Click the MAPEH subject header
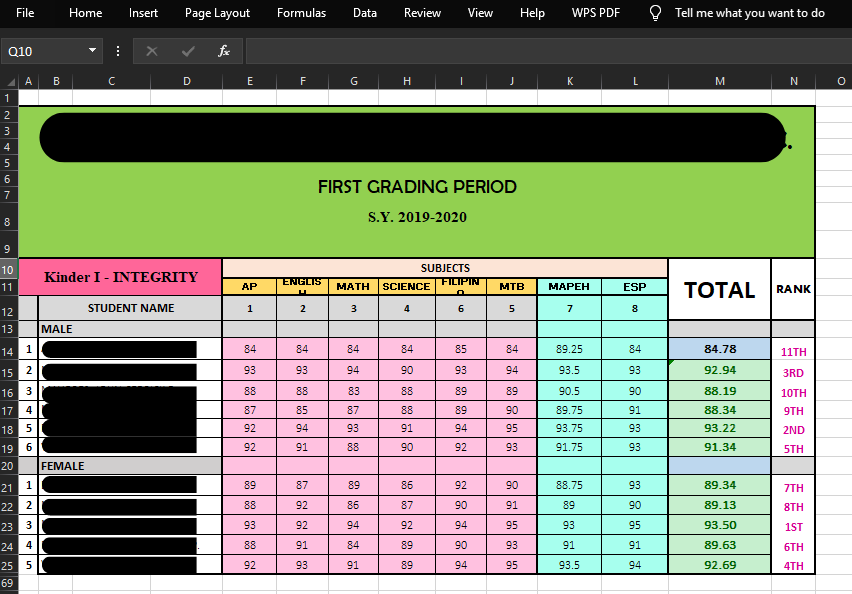Viewport: 852px width, 594px height. (569, 287)
